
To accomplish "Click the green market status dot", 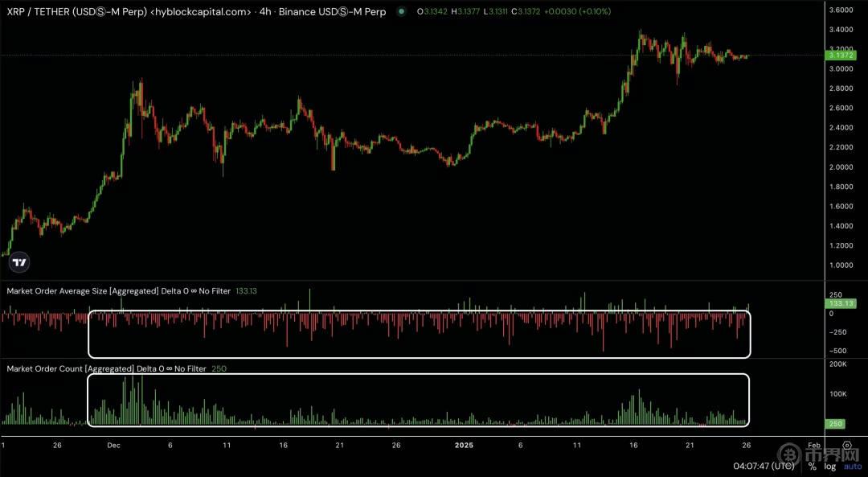I will 401,11.
